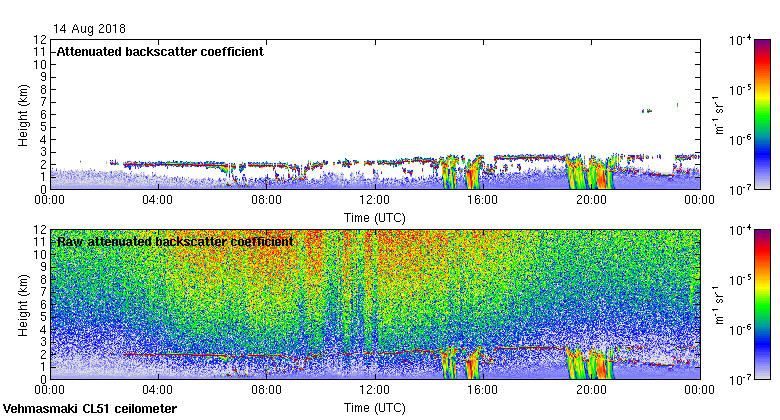The width and height of the screenshot is (780, 420).
Task: Click the "10^-6" label on the upper color bar
Action: [x=740, y=140]
